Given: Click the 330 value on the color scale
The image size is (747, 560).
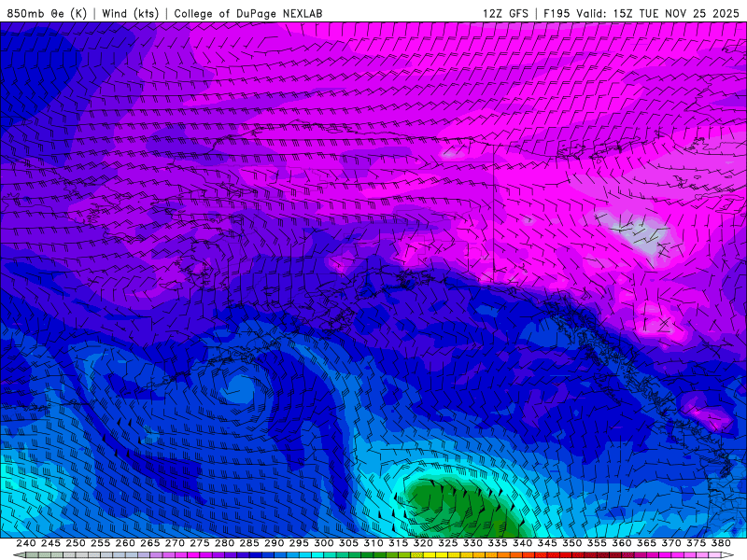Looking at the screenshot, I should tap(472, 543).
